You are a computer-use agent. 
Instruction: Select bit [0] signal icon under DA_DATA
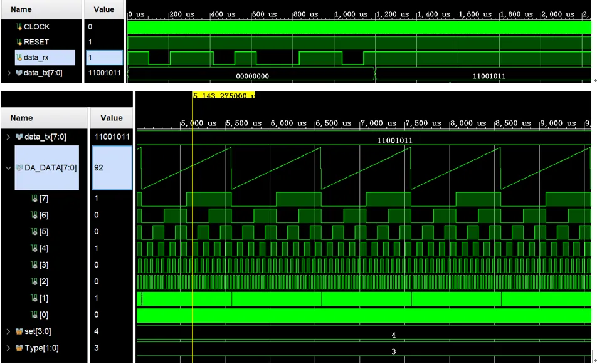click(x=34, y=315)
